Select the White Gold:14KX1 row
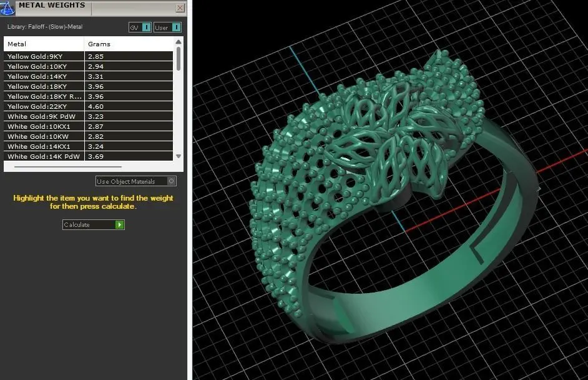588x380 pixels. pyautogui.click(x=89, y=146)
